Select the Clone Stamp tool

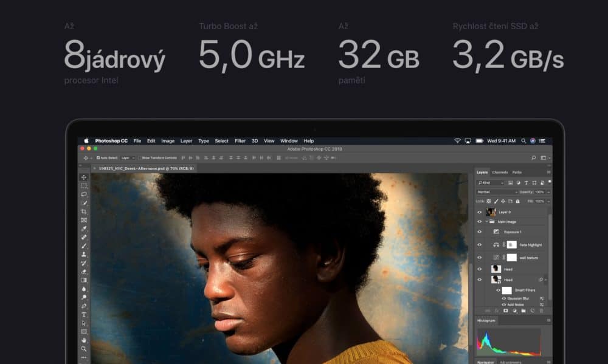pos(84,254)
